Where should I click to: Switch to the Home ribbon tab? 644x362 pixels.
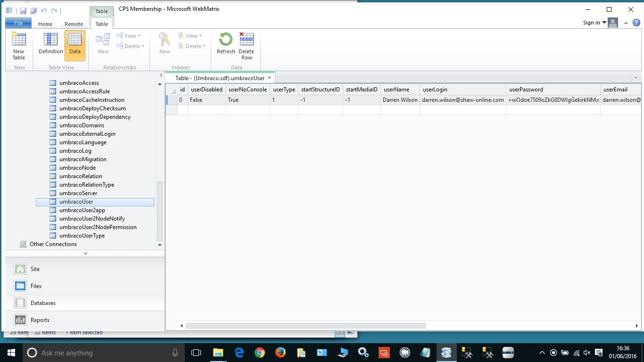[45, 24]
